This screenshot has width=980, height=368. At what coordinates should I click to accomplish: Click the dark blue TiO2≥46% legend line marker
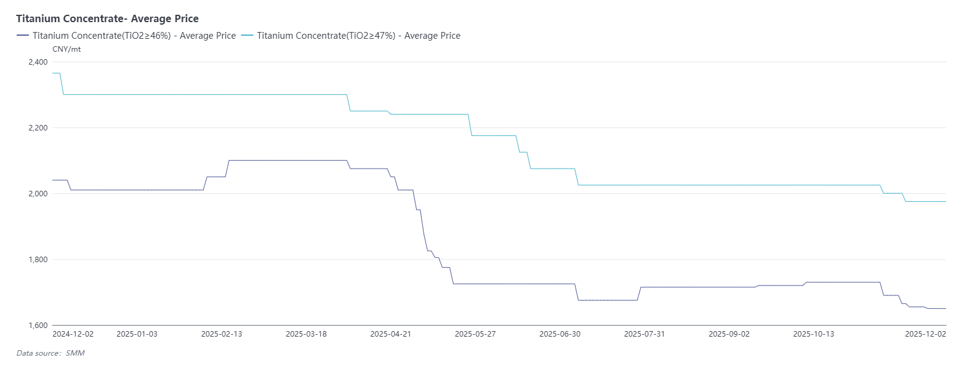pyautogui.click(x=23, y=36)
